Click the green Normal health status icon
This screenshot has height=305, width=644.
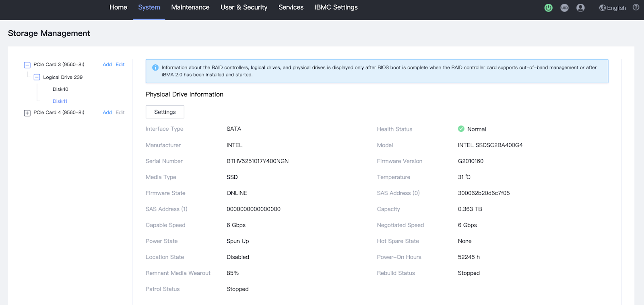(x=461, y=129)
